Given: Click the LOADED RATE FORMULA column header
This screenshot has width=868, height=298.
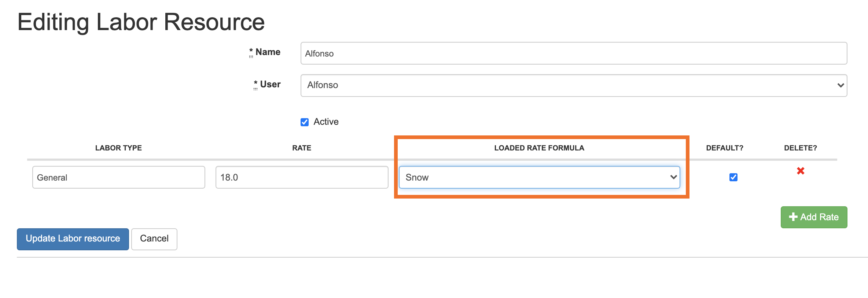Looking at the screenshot, I should (539, 148).
